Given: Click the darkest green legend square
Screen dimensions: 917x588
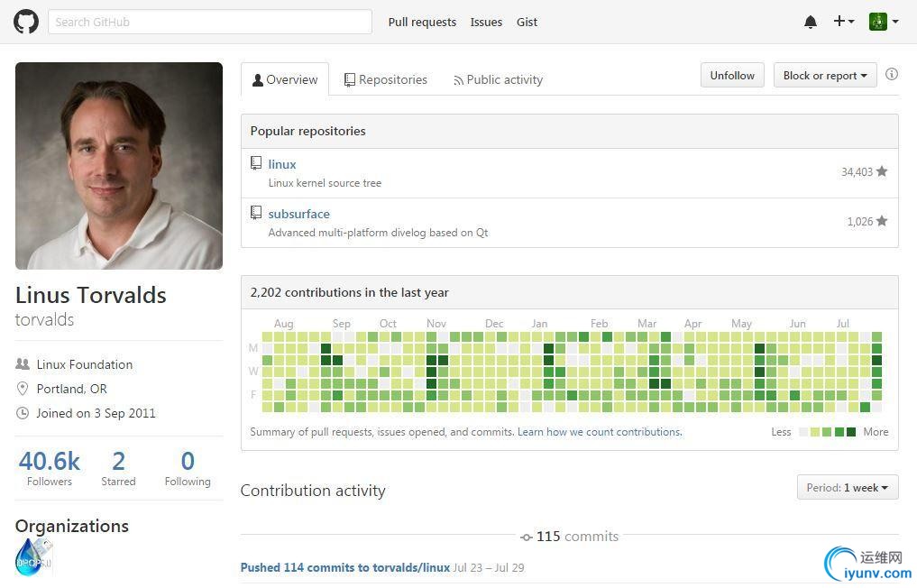Looking at the screenshot, I should tap(851, 432).
